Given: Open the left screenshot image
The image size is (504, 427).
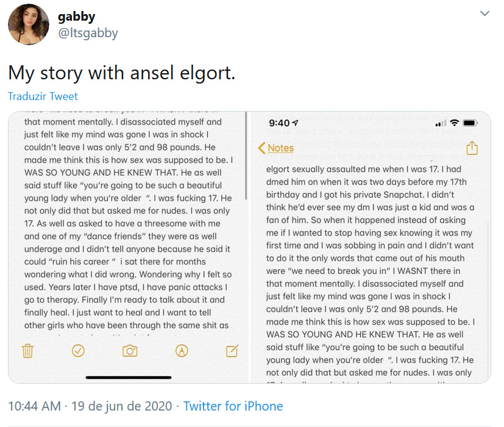Looking at the screenshot, I should (x=128, y=247).
